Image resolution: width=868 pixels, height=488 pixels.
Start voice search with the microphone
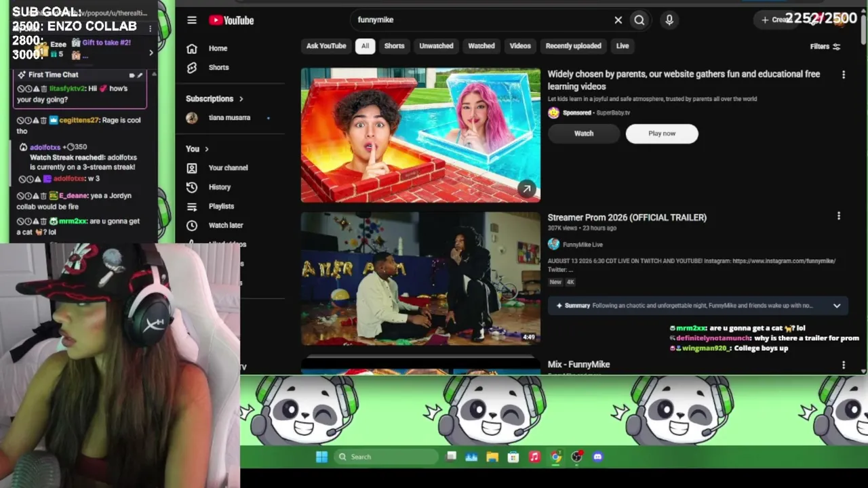(x=669, y=20)
